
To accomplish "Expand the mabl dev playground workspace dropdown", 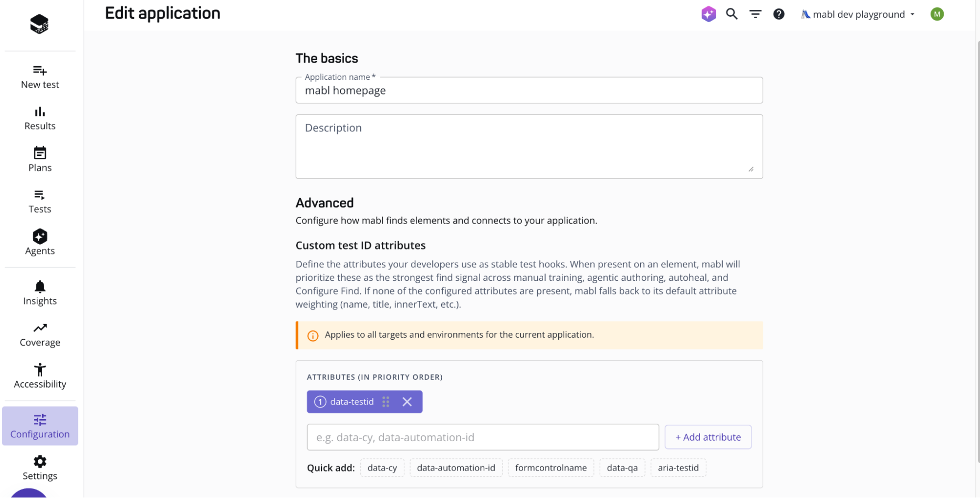I will (x=858, y=14).
